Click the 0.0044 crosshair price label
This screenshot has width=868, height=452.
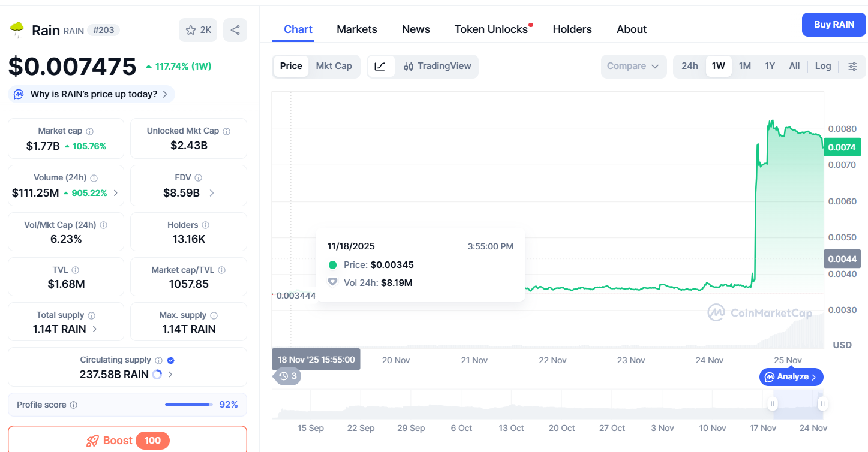(x=843, y=258)
